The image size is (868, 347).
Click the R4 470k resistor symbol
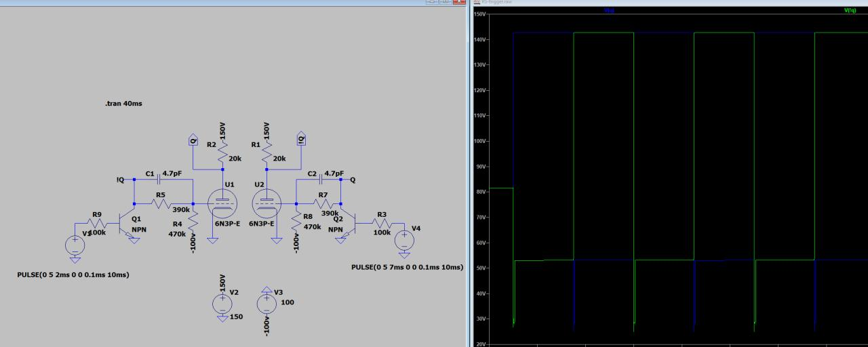pos(193,222)
